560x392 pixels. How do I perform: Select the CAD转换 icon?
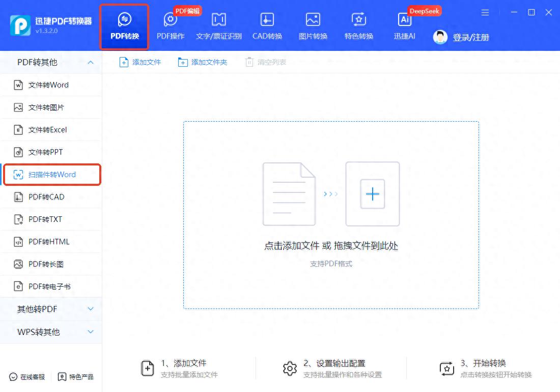point(267,20)
